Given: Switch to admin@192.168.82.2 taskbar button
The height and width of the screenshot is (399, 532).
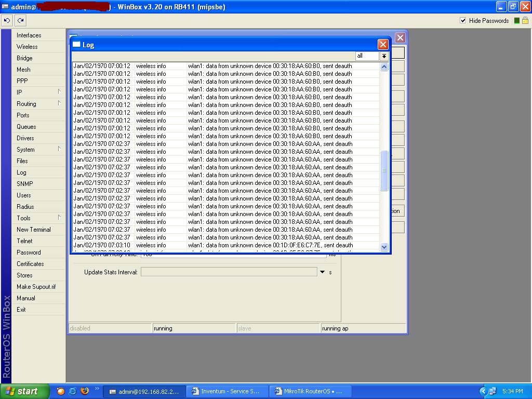Looking at the screenshot, I should click(144, 392).
